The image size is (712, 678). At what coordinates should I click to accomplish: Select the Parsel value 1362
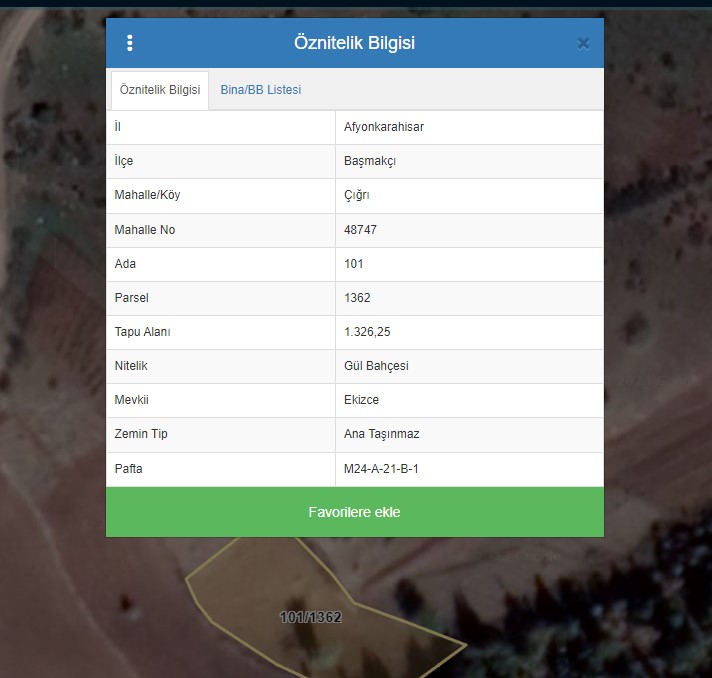pos(357,298)
